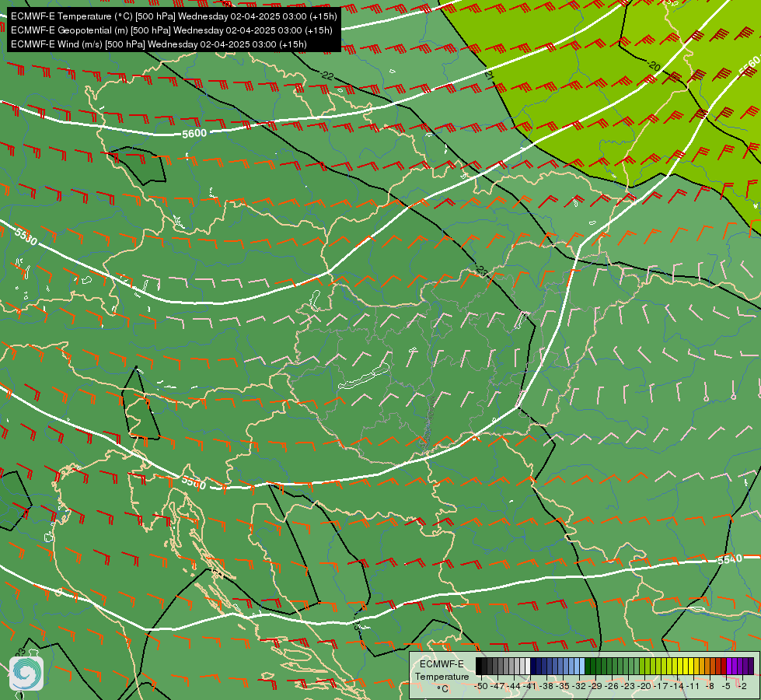The width and height of the screenshot is (761, 700).
Task: Click the -29 legend value
Action: pos(595,686)
